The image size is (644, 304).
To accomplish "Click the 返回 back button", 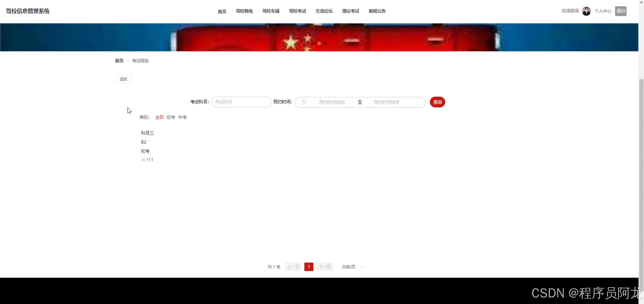I will (123, 79).
